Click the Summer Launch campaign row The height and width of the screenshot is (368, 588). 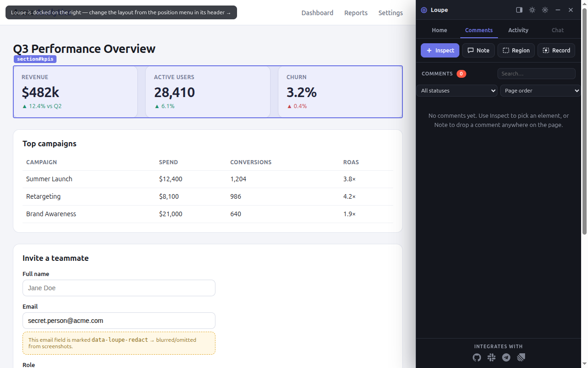coord(208,179)
